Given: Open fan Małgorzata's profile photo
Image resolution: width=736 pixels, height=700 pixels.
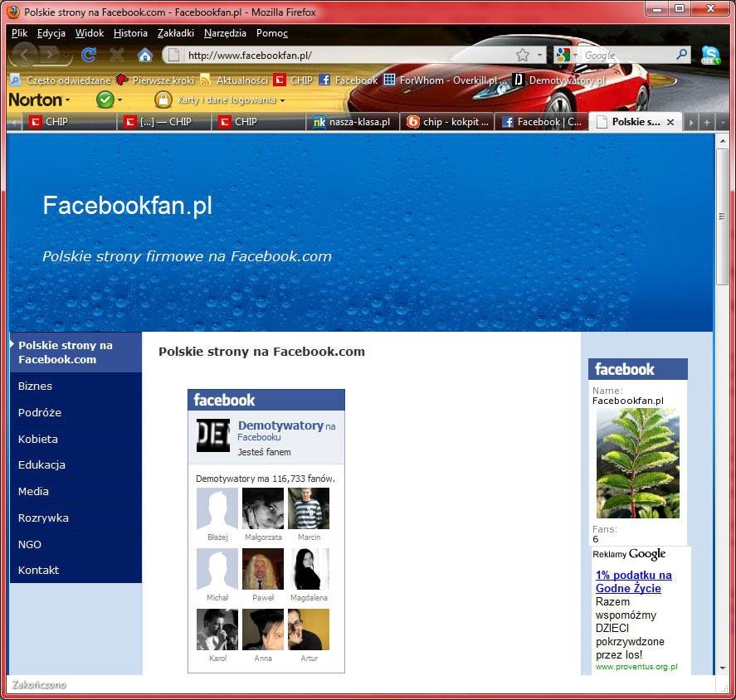Looking at the screenshot, I should point(263,508).
